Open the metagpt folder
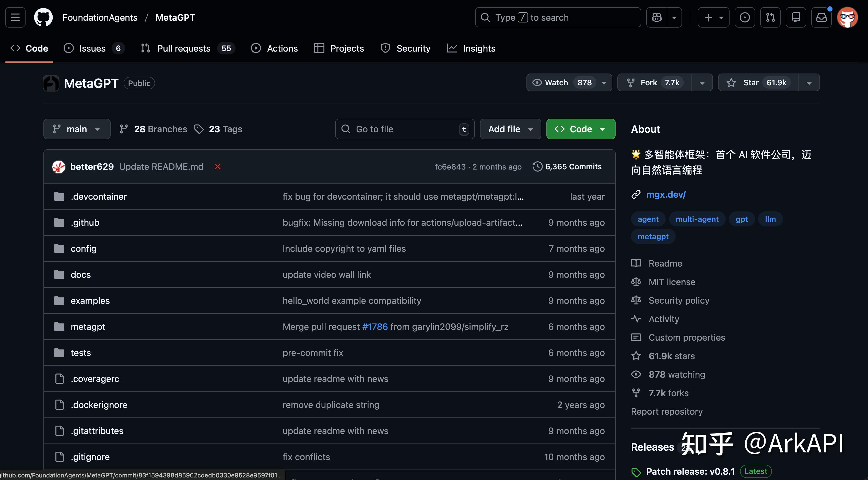The height and width of the screenshot is (480, 868). [x=88, y=326]
